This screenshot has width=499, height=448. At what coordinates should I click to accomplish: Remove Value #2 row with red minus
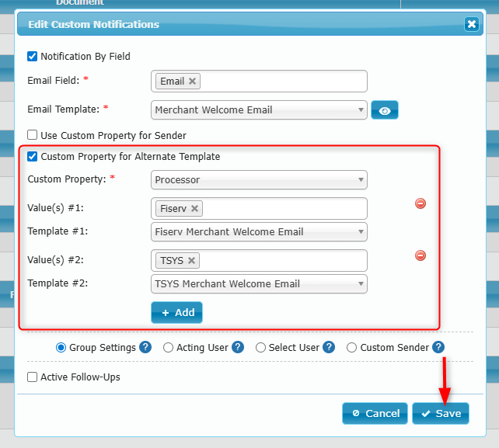click(x=420, y=255)
